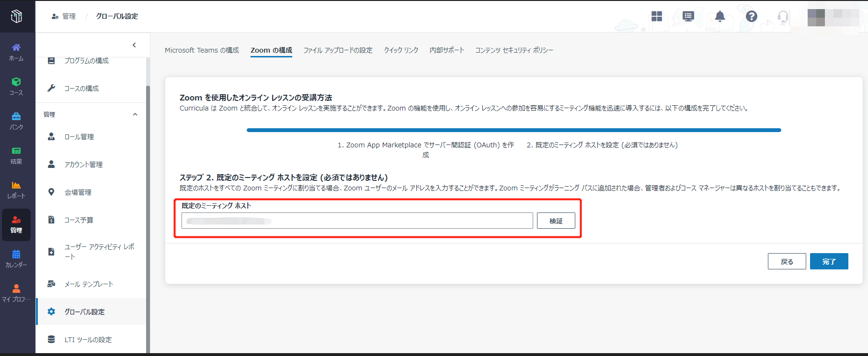The height and width of the screenshot is (356, 868).
Task: Click step 1 Zoom App Marketplace label
Action: click(425, 150)
